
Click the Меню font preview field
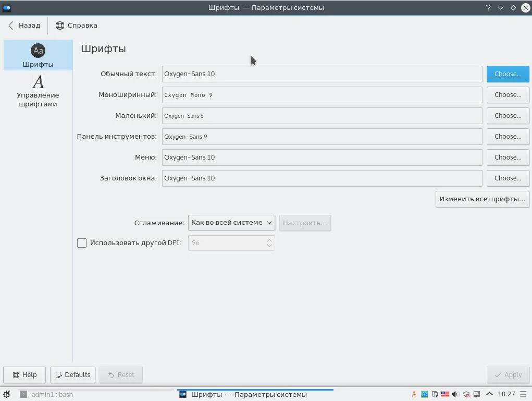(x=322, y=157)
